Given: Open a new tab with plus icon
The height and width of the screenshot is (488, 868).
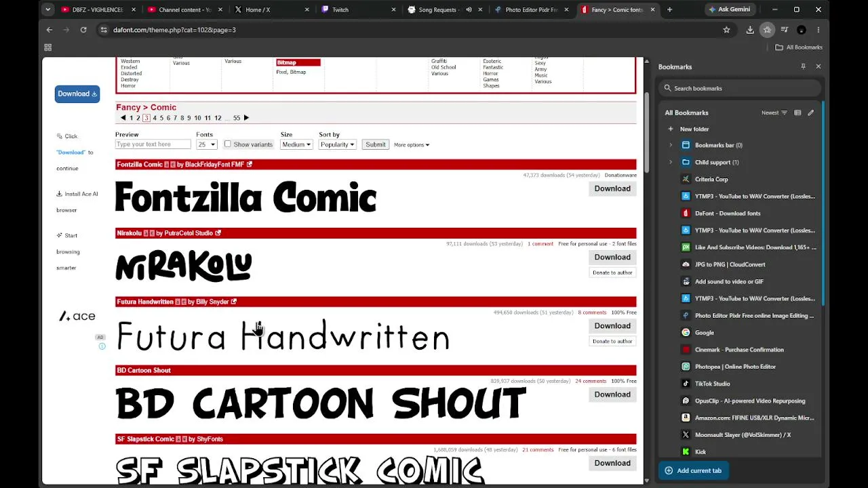Looking at the screenshot, I should click(669, 9).
